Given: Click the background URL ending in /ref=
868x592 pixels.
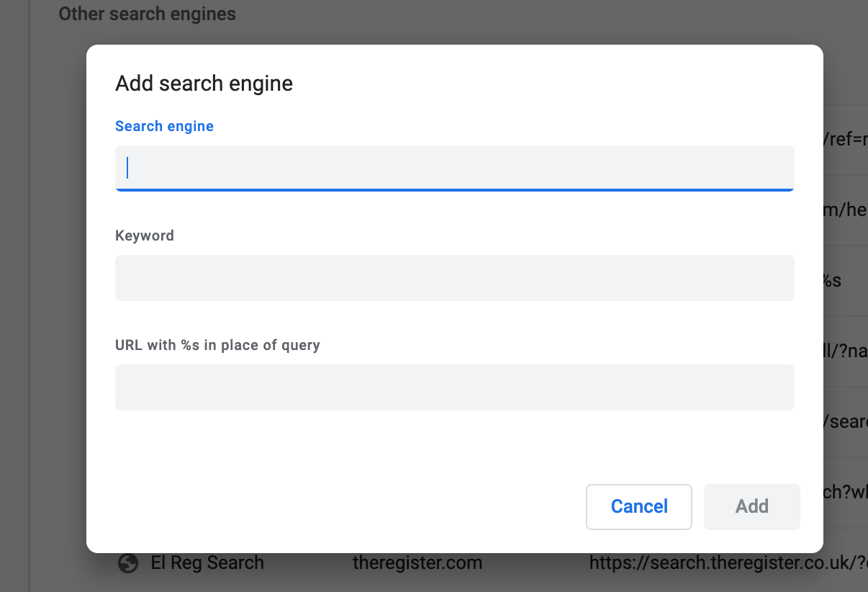Looking at the screenshot, I should 846,140.
